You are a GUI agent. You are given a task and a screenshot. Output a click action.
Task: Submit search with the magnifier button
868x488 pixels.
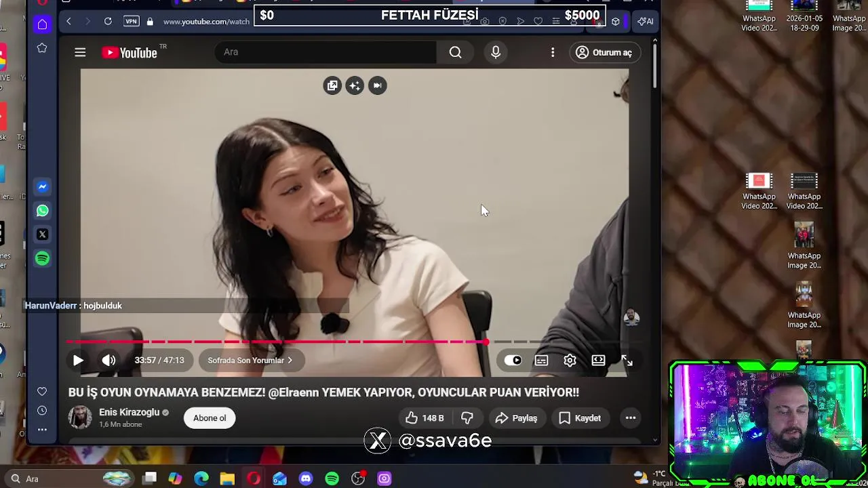pos(455,52)
